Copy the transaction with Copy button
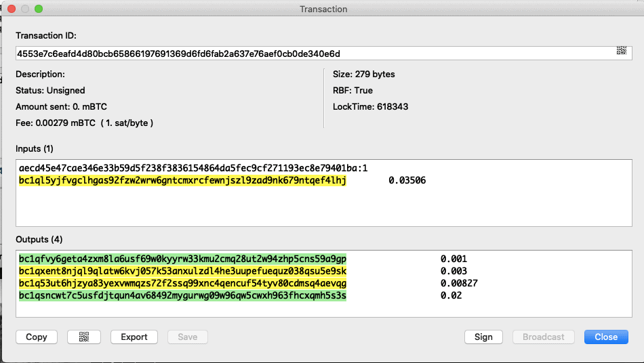Viewport: 644px width, 363px height. coord(37,337)
